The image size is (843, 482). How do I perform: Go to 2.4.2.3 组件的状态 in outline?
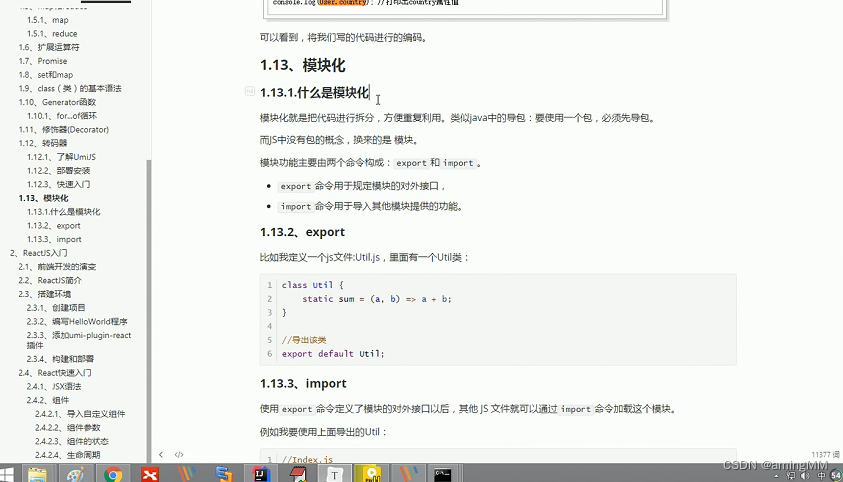[72, 441]
